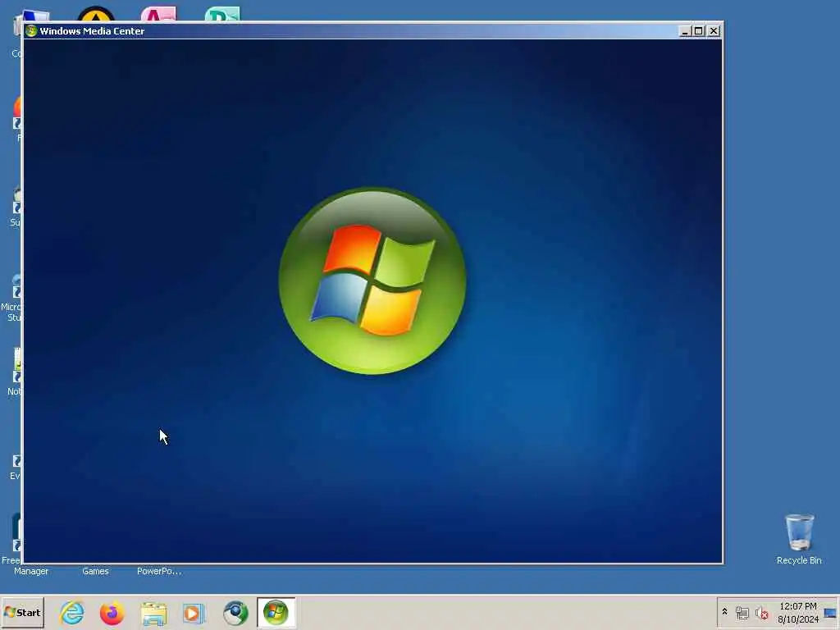Click the Media Center title bar icon
Viewport: 840px width, 630px height.
(31, 30)
